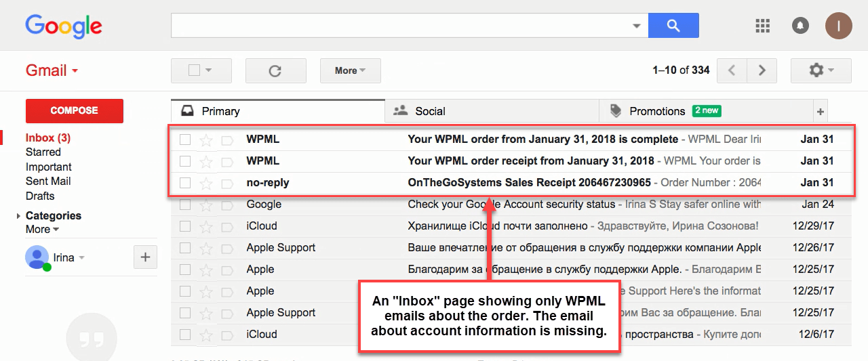Open the select-all dropdown arrow
Viewport: 868px width, 361px height.
[x=209, y=70]
